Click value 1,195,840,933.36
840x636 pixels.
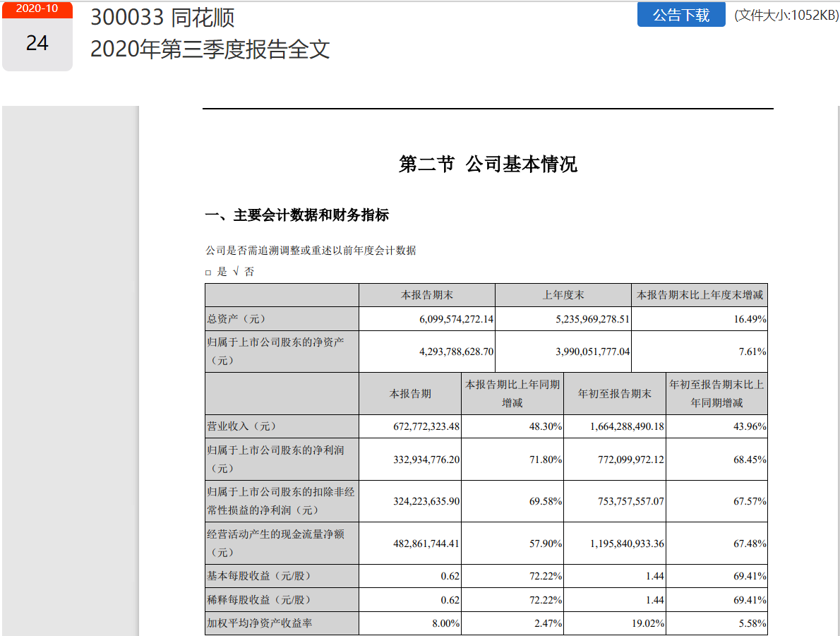[628, 544]
